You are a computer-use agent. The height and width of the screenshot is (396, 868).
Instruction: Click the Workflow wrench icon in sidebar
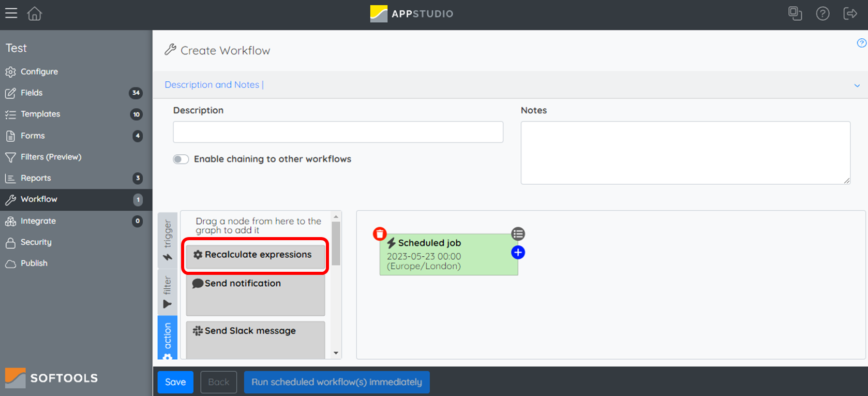pos(10,200)
